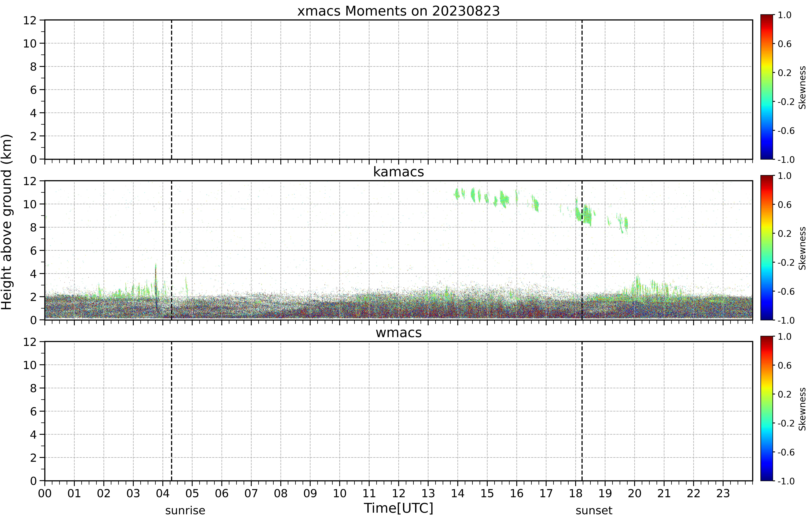The width and height of the screenshot is (812, 522).
Task: Click the '21' hour tick label
Action: [664, 493]
